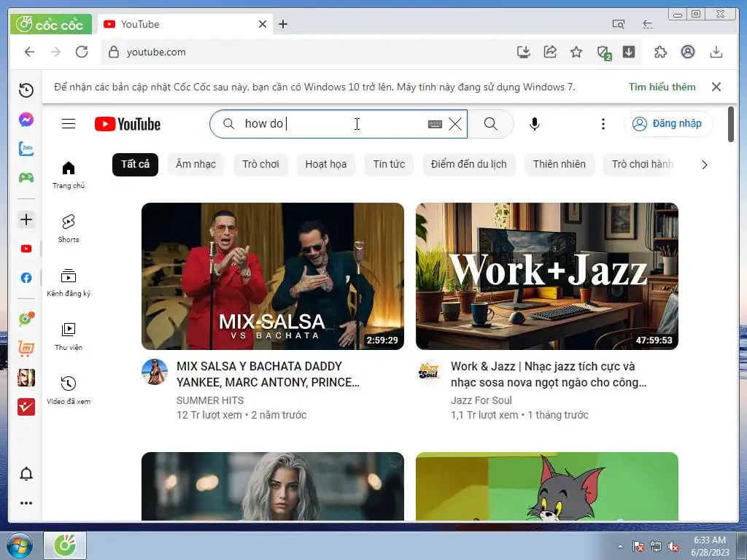Click the YouTube logo
This screenshot has height=560, width=747.
[x=127, y=124]
